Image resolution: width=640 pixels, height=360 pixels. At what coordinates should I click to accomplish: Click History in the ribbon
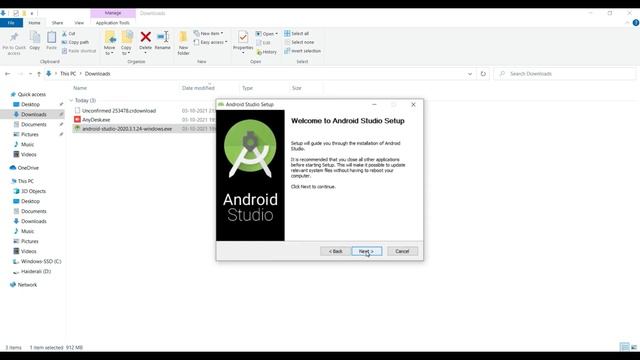pos(267,52)
